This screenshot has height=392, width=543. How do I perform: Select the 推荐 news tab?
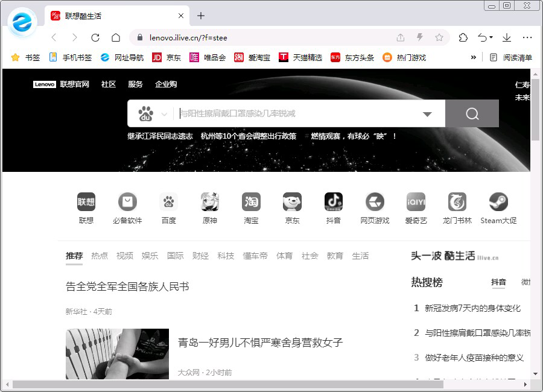click(74, 256)
